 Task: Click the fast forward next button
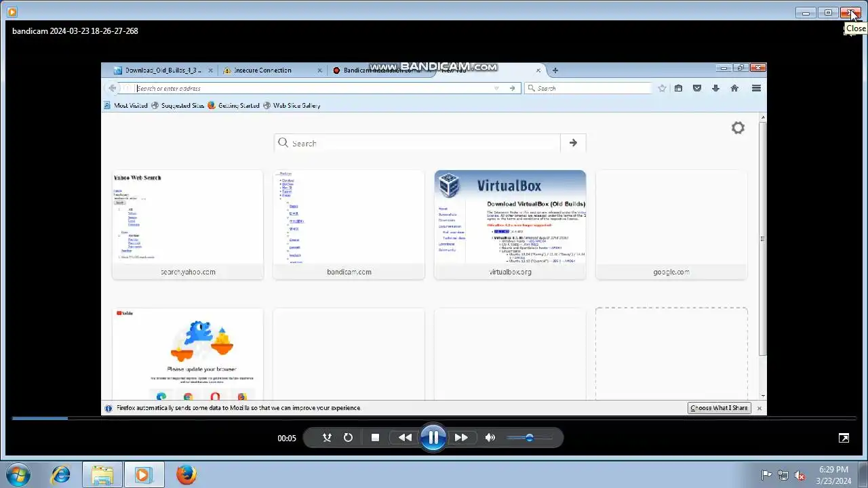(x=461, y=438)
